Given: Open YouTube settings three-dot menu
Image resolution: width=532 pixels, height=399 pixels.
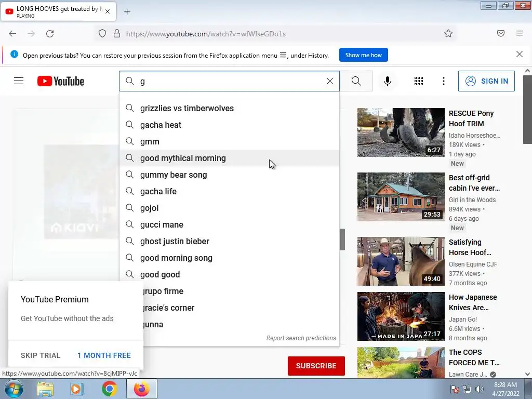Looking at the screenshot, I should pos(444,81).
